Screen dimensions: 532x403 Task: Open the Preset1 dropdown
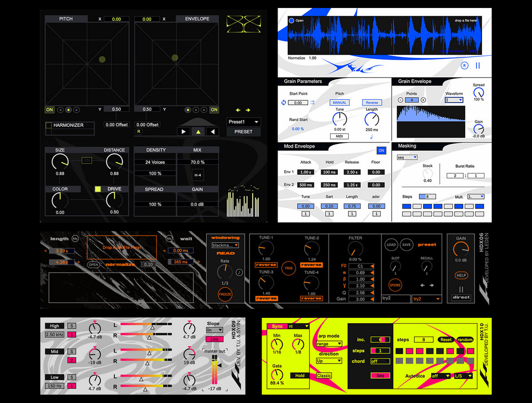click(x=243, y=122)
